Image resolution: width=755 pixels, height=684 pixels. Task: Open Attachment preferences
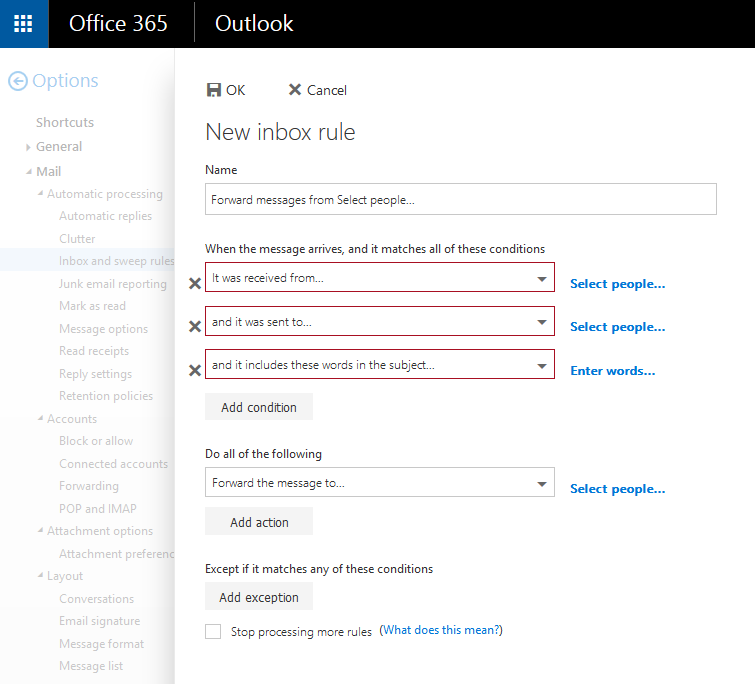(x=117, y=554)
